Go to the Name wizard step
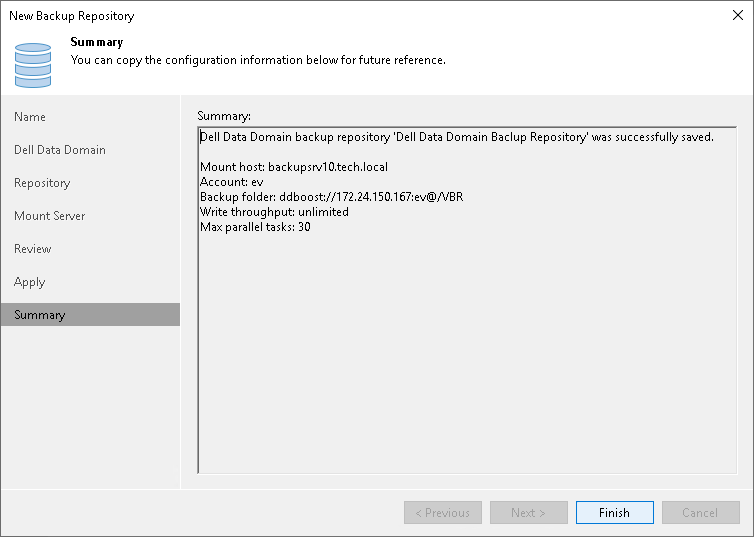This screenshot has height=537, width=754. [30, 117]
